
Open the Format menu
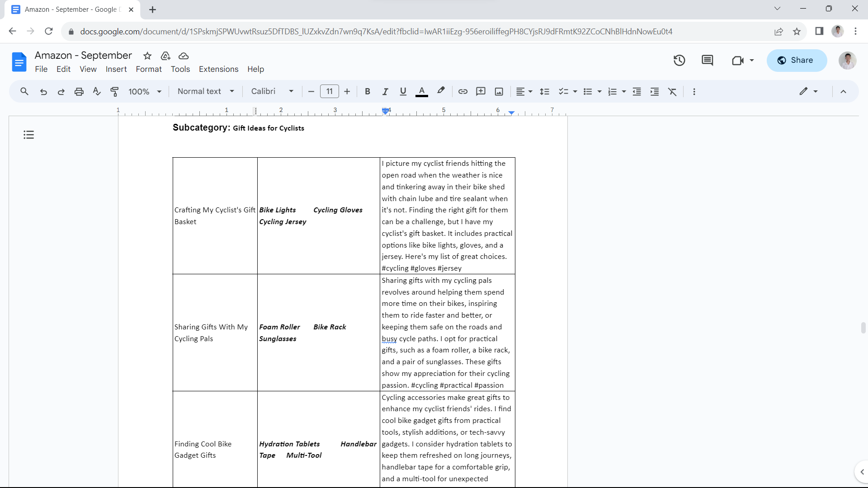pyautogui.click(x=149, y=69)
